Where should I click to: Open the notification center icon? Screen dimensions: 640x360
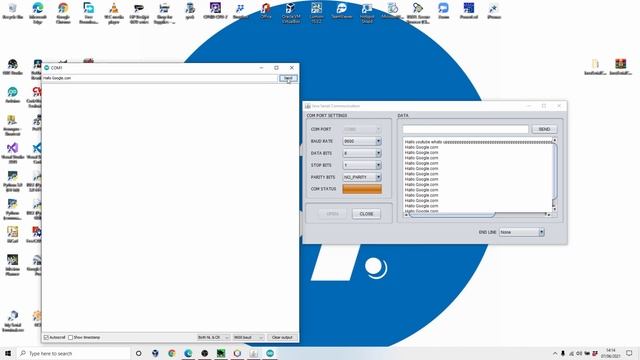(x=629, y=353)
